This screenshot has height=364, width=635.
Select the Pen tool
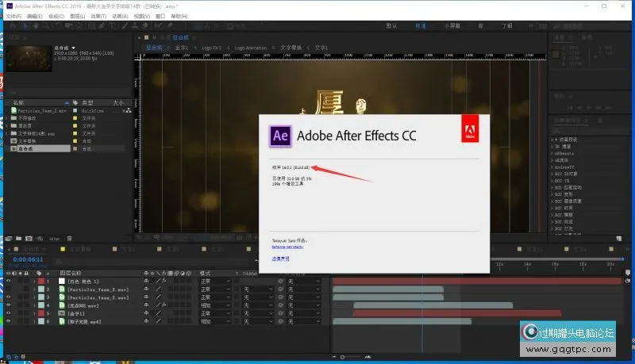point(102,26)
